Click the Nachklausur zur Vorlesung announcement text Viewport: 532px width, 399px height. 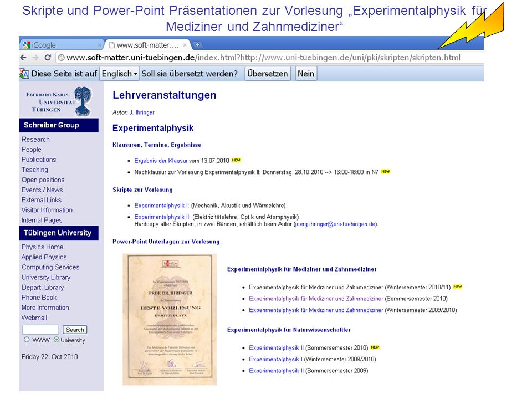click(256, 172)
